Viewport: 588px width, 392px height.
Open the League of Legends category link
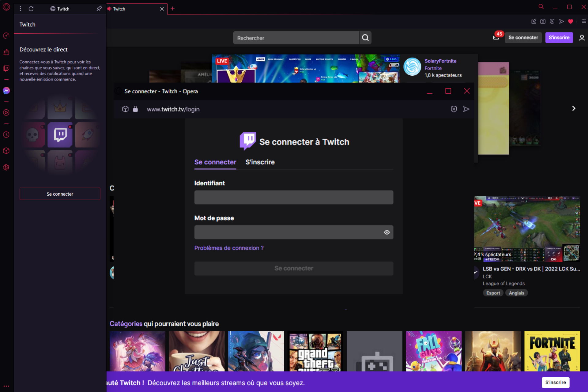[504, 284]
